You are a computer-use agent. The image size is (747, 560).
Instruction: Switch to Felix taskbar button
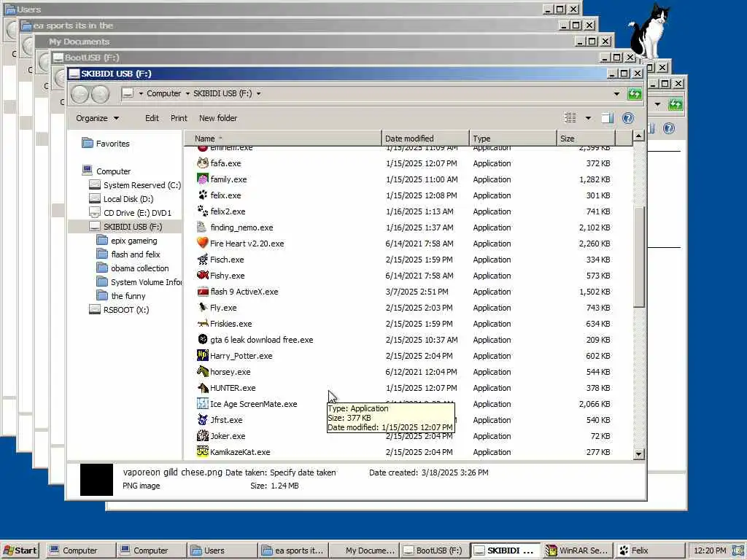[x=648, y=551]
